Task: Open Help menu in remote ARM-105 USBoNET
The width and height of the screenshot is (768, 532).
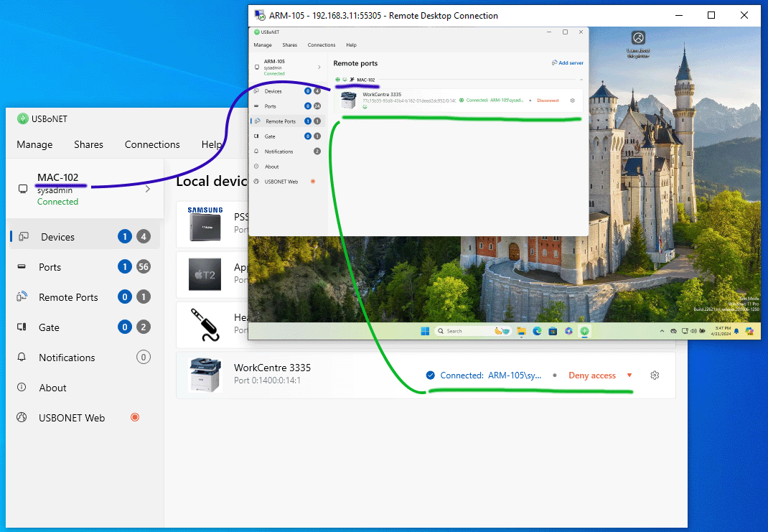Action: click(x=351, y=45)
